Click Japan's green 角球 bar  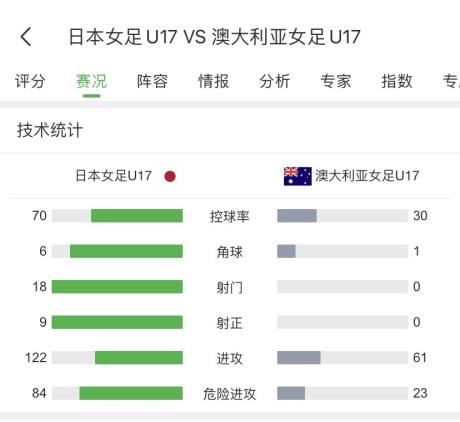[x=126, y=251]
